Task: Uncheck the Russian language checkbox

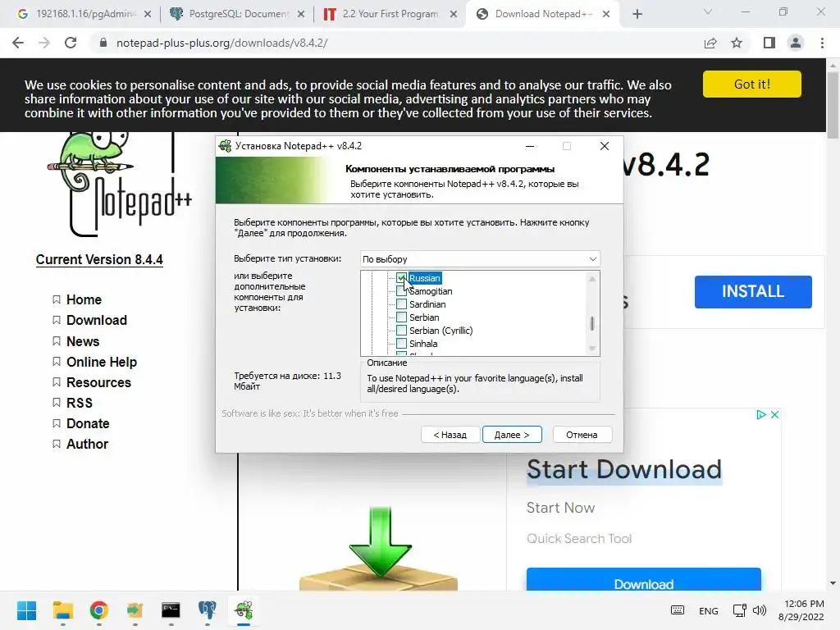Action: point(401,278)
